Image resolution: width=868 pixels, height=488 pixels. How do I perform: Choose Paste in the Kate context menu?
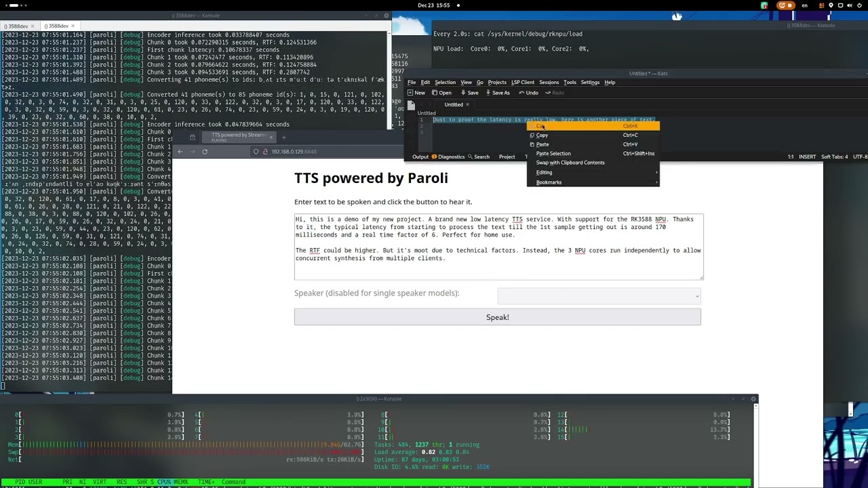point(593,144)
